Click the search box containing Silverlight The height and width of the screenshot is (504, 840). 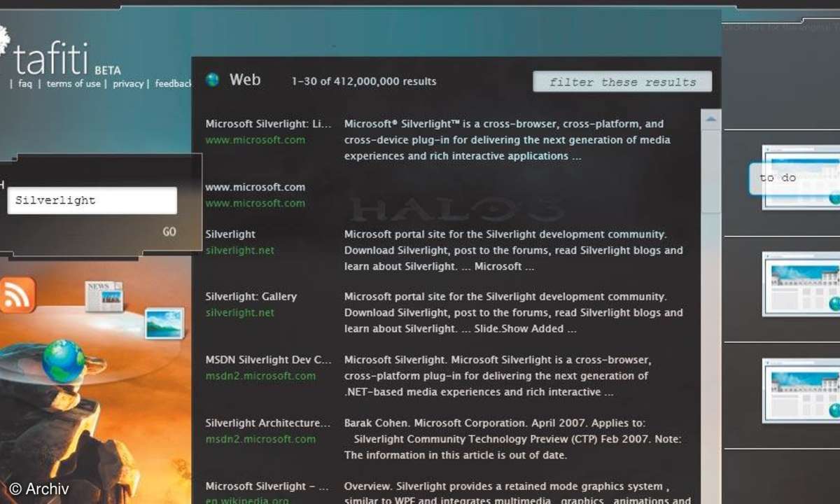tap(92, 200)
